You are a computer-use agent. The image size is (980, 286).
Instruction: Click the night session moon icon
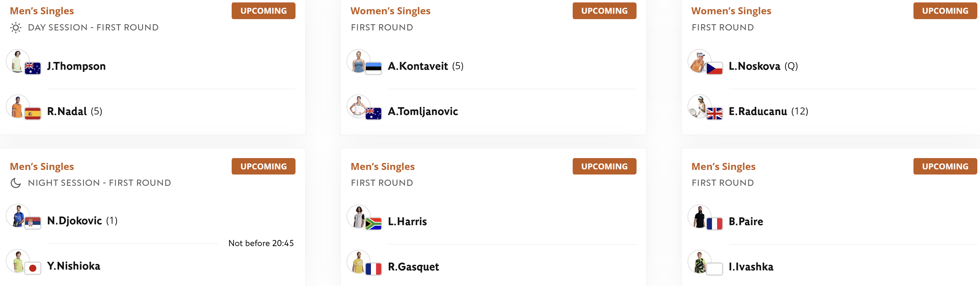(x=16, y=183)
